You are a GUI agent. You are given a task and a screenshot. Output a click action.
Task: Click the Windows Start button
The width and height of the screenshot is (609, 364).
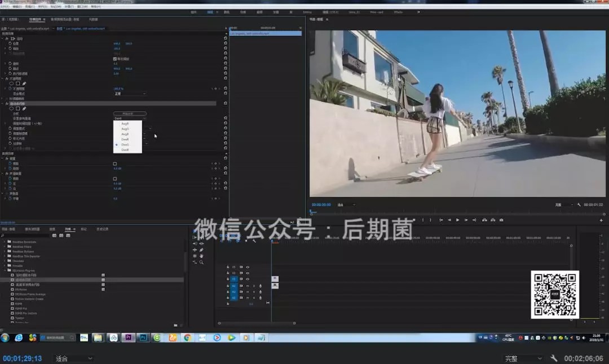(x=5, y=338)
